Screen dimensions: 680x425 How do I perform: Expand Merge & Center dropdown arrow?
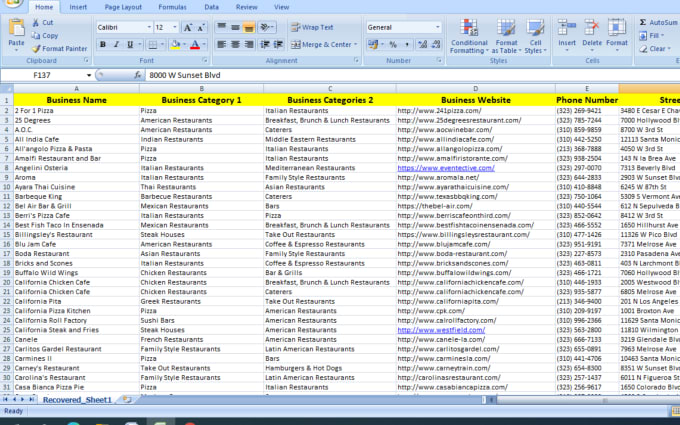coord(356,44)
